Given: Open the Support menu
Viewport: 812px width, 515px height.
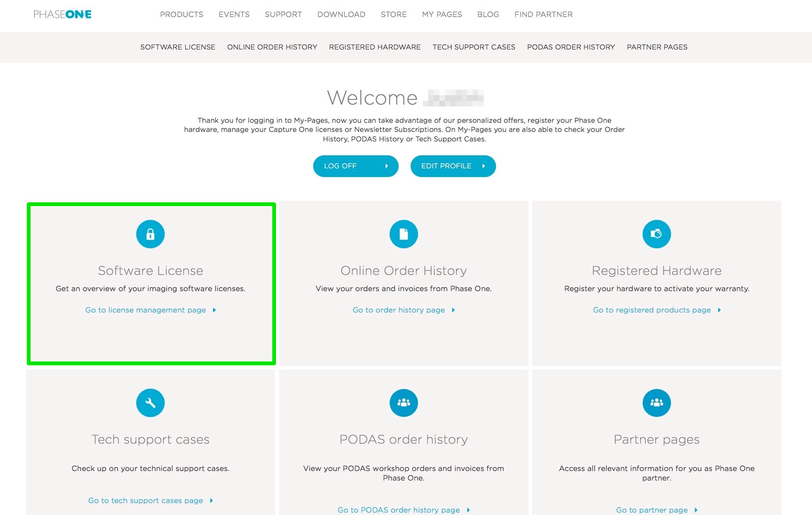Looking at the screenshot, I should tap(283, 15).
